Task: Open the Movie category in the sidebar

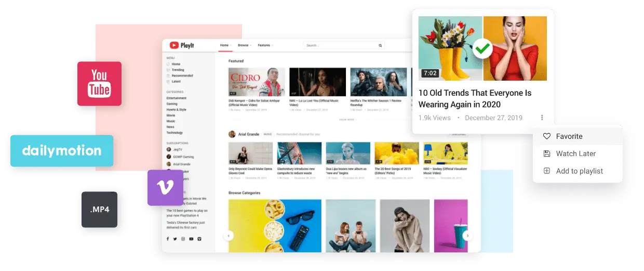Action: point(170,115)
